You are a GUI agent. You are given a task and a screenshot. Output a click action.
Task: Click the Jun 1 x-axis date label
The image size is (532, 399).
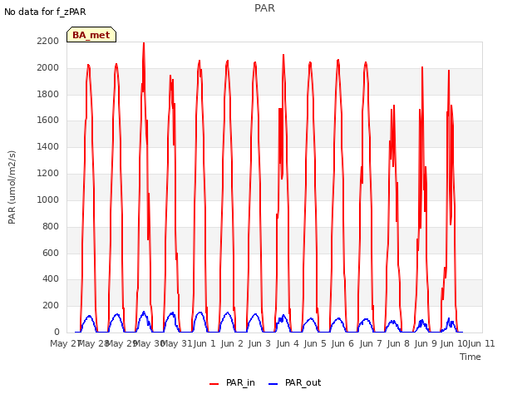tap(204, 343)
